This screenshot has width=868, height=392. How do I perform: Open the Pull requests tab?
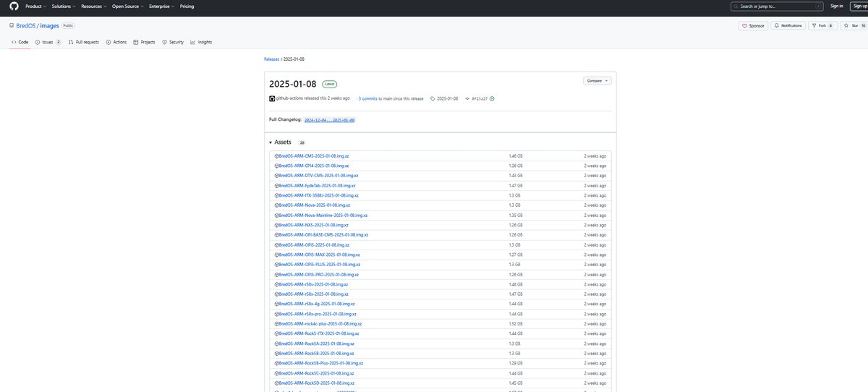coord(83,42)
